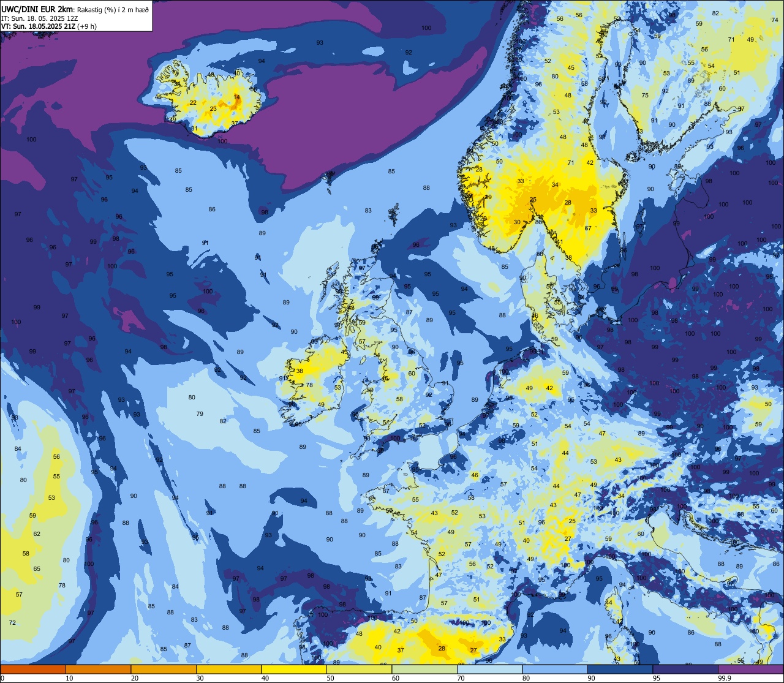This screenshot has height=683, width=784.
Task: Click the 80–90 light blue legend swatch
Action: click(x=555, y=670)
